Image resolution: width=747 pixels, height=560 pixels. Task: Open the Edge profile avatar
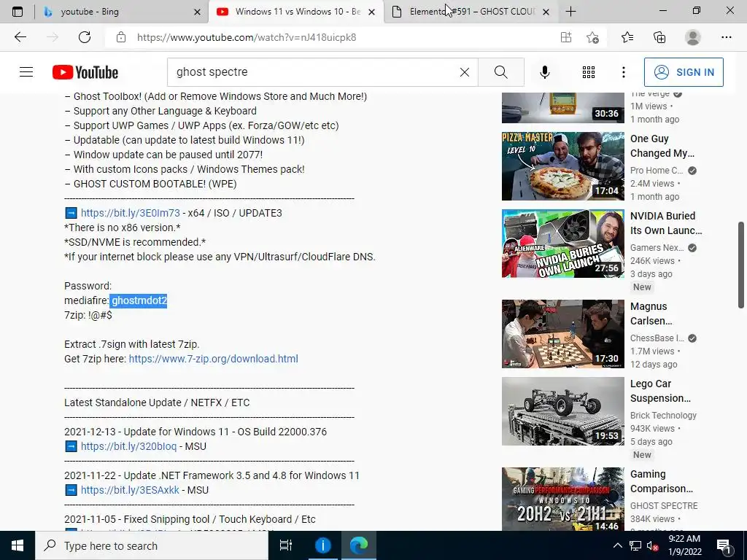click(693, 37)
